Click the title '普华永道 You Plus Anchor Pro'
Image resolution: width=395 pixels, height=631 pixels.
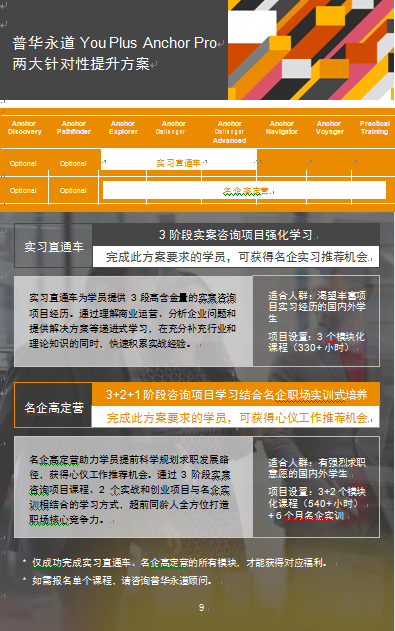115,43
